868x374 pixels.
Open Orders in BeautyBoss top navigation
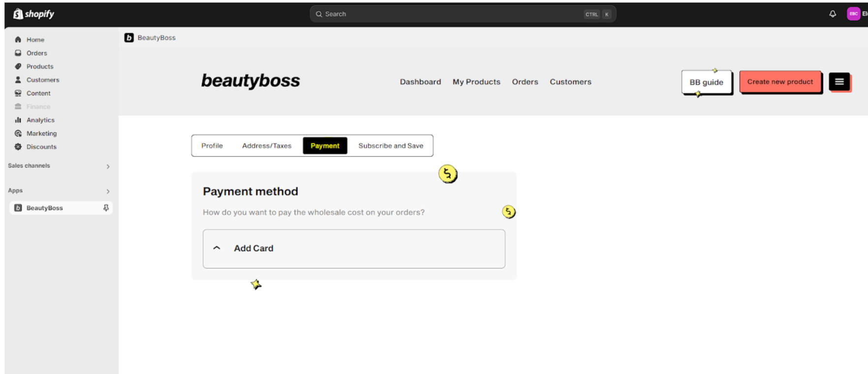pyautogui.click(x=525, y=82)
